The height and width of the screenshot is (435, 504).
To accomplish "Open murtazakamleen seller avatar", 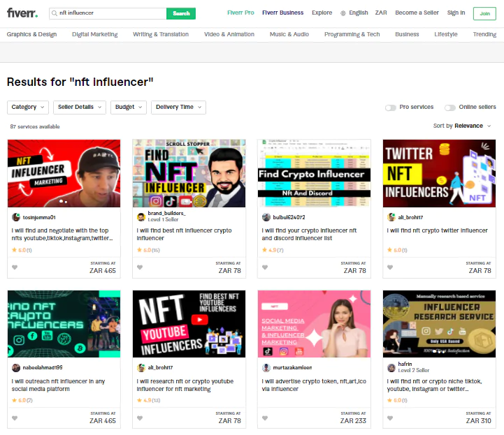I will (266, 368).
